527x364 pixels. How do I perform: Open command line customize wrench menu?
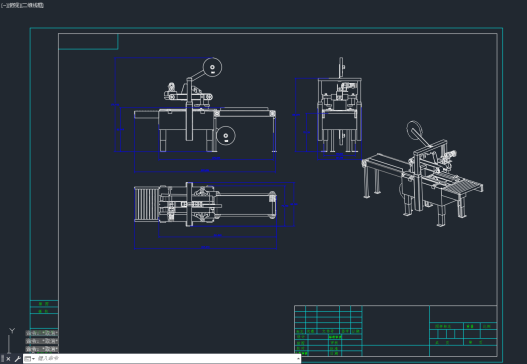coord(17,359)
